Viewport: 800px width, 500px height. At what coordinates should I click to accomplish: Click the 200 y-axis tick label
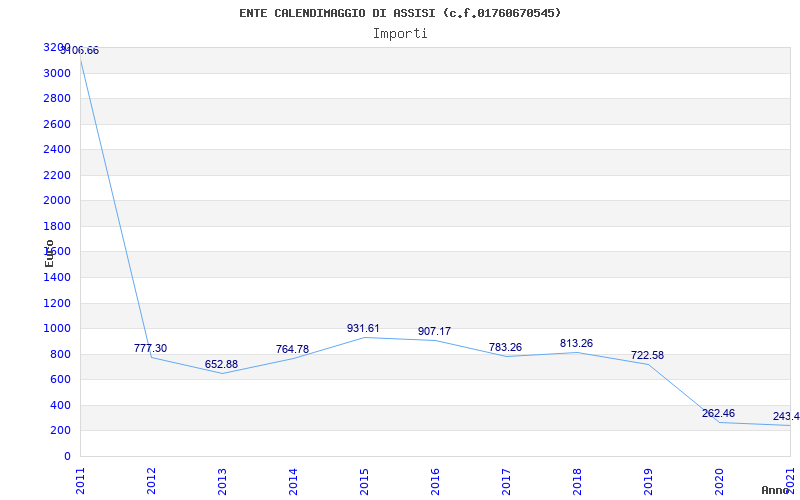pyautogui.click(x=60, y=431)
